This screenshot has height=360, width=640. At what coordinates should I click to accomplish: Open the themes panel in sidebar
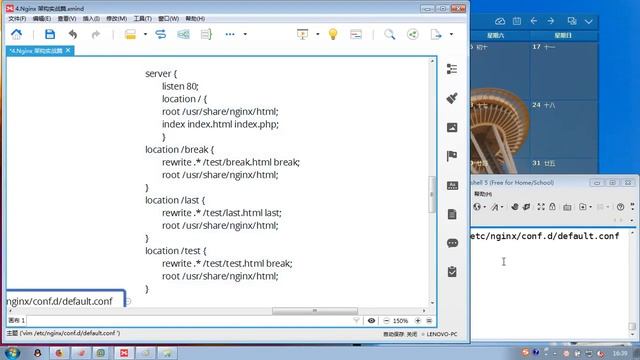452,185
